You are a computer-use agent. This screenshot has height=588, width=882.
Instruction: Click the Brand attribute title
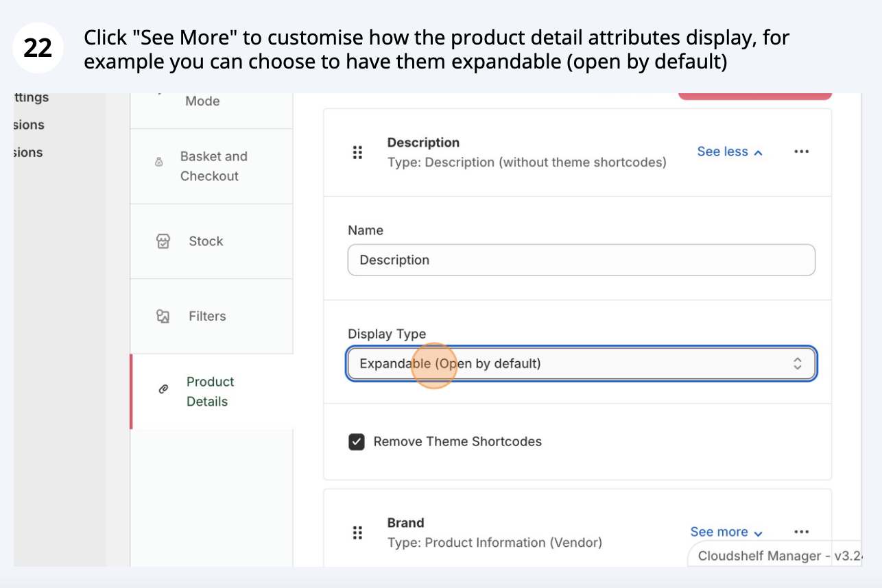405,523
